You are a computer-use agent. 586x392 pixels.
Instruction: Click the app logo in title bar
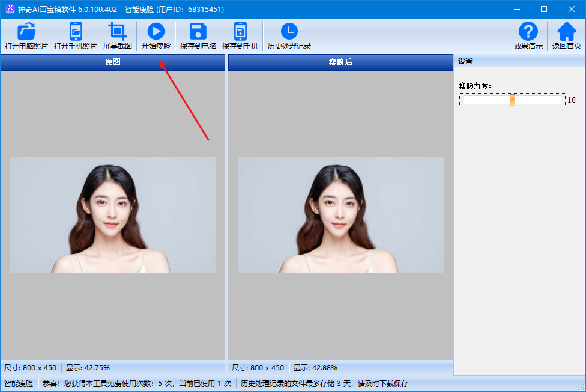pos(10,9)
